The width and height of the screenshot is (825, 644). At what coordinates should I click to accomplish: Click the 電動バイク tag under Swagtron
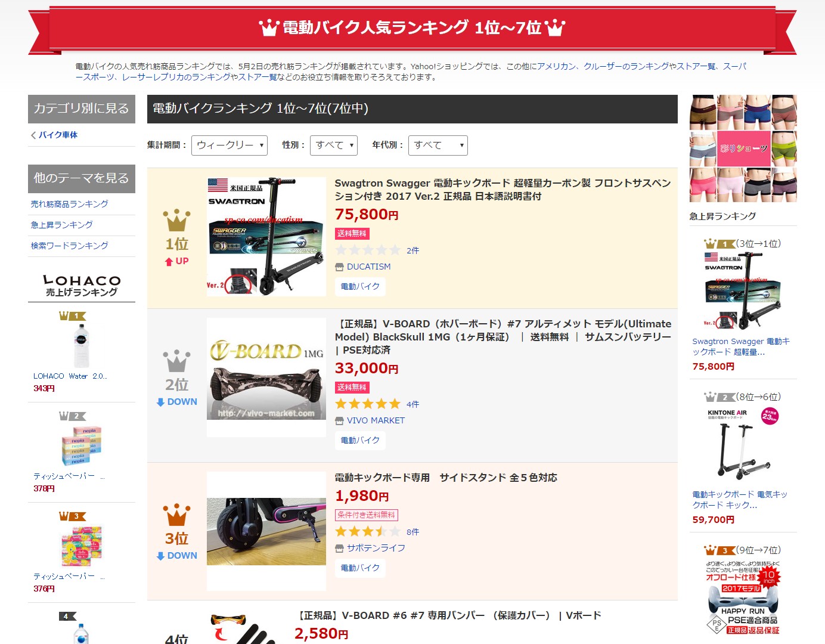[x=360, y=287]
